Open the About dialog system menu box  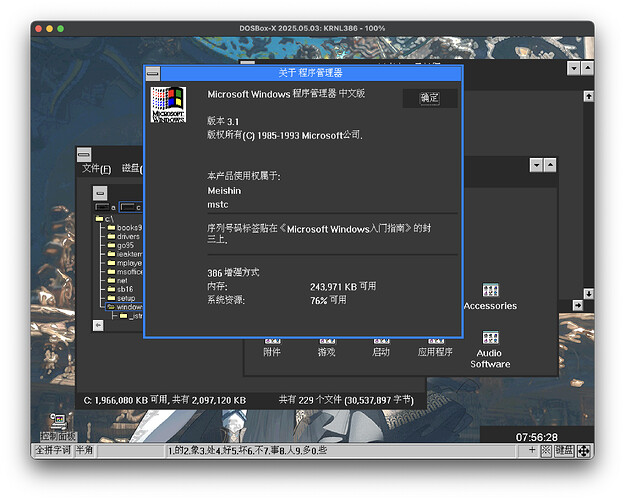(153, 73)
